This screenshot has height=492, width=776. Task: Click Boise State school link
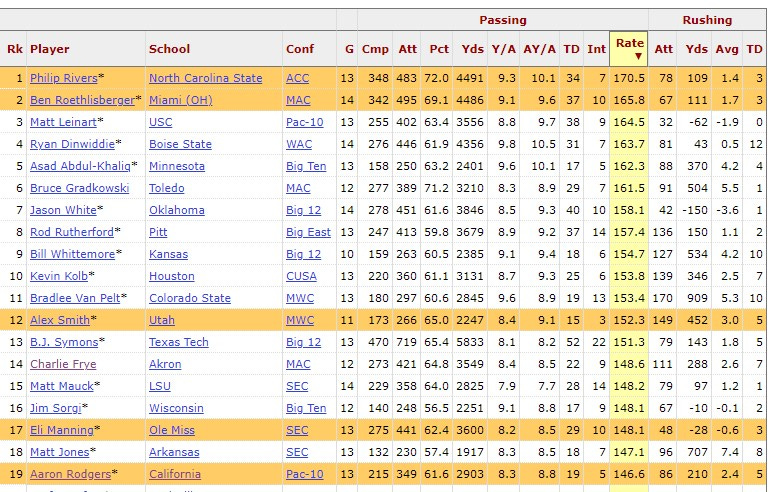[x=180, y=144]
